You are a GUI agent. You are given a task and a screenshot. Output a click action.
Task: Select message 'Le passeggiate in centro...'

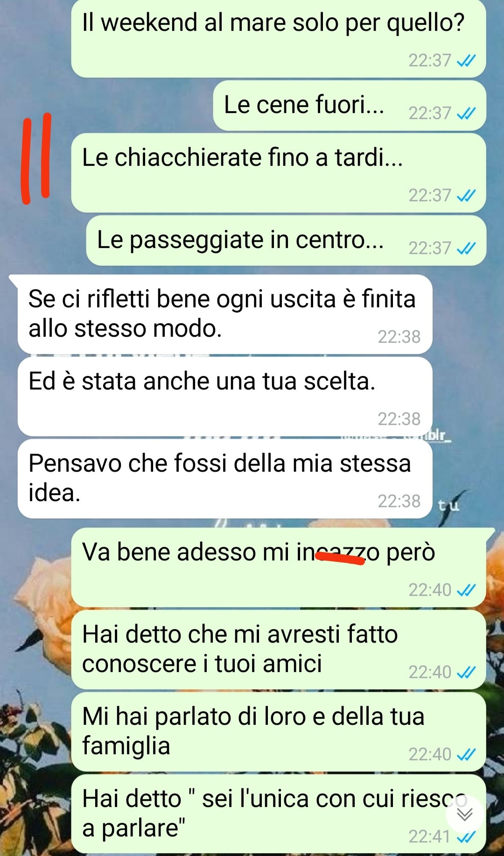pyautogui.click(x=286, y=241)
